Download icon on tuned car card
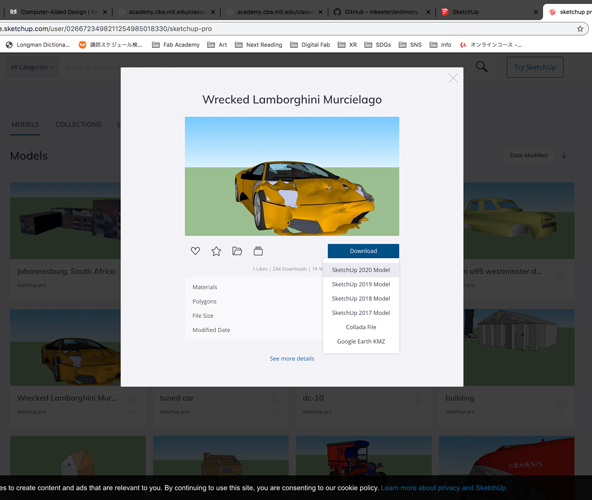592x500 pixels. tap(274, 398)
